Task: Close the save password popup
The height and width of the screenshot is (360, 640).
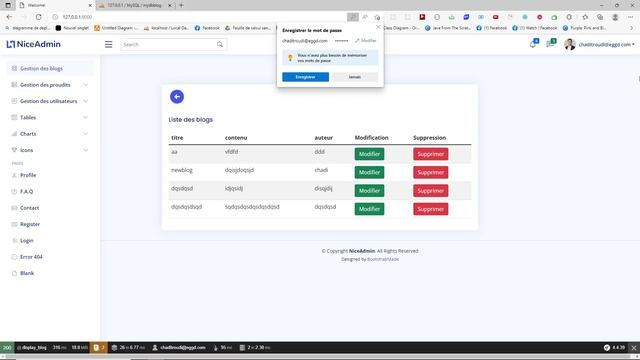Action: [378, 27]
